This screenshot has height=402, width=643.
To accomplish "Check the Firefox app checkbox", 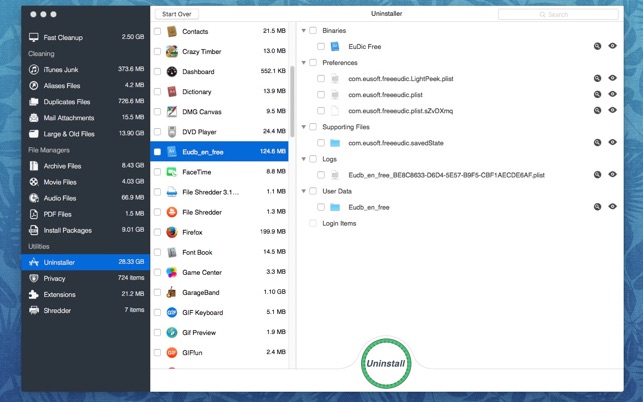I will point(157,232).
